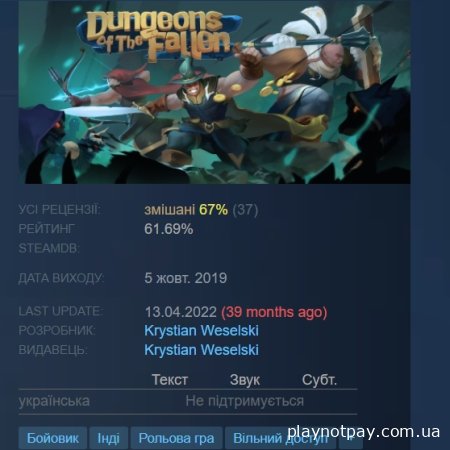
Task: Click the Не підтримується status text
Action: coord(245,401)
